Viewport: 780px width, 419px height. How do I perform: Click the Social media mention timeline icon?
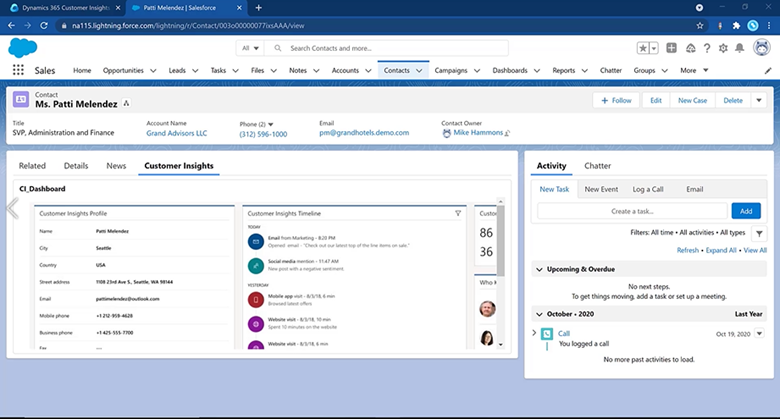[x=256, y=265]
